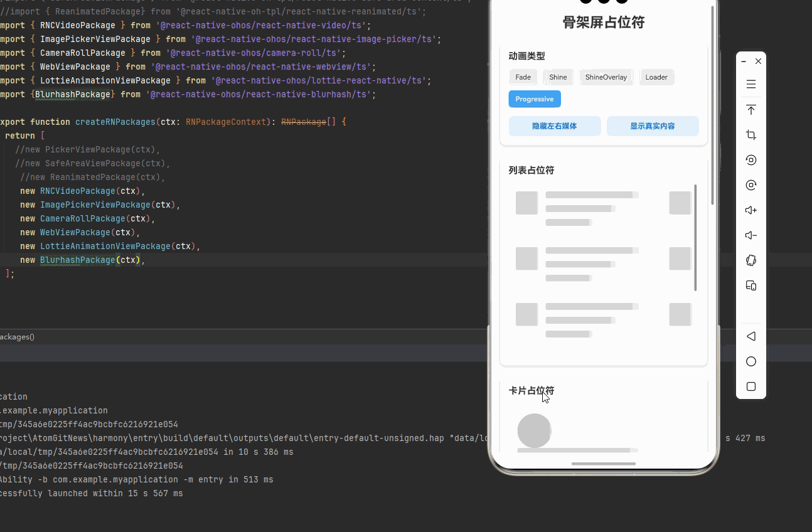Click the react-native-image-picker import path string

coord(314,39)
